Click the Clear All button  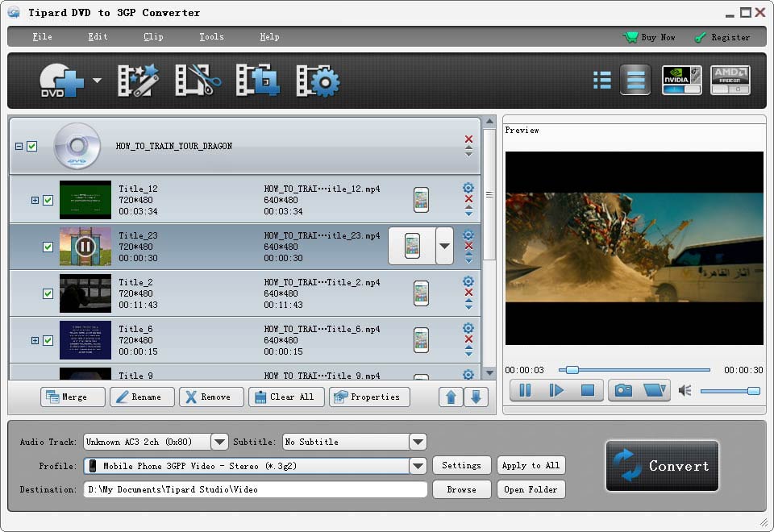[287, 397]
